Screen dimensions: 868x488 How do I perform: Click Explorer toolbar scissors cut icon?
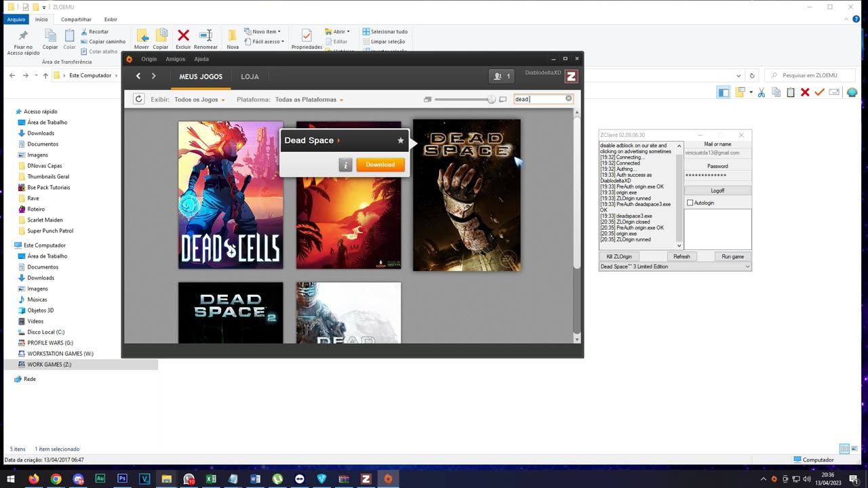tap(762, 92)
